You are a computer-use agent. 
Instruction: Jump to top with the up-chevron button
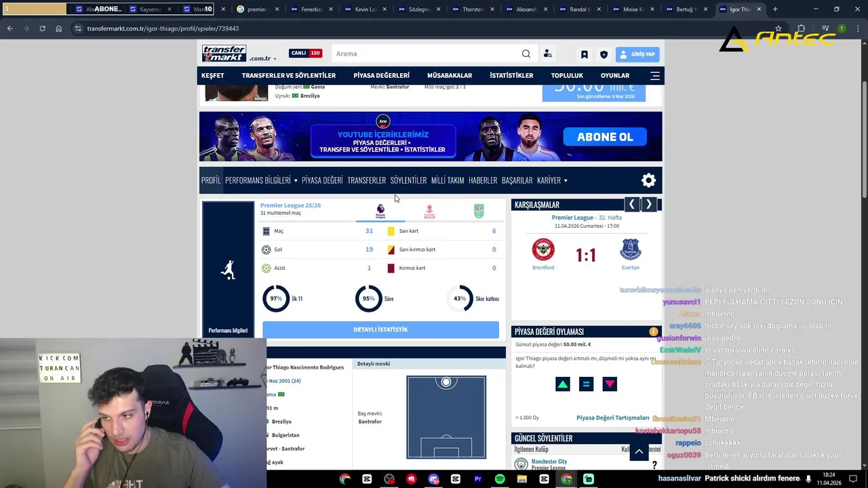pyautogui.click(x=639, y=451)
